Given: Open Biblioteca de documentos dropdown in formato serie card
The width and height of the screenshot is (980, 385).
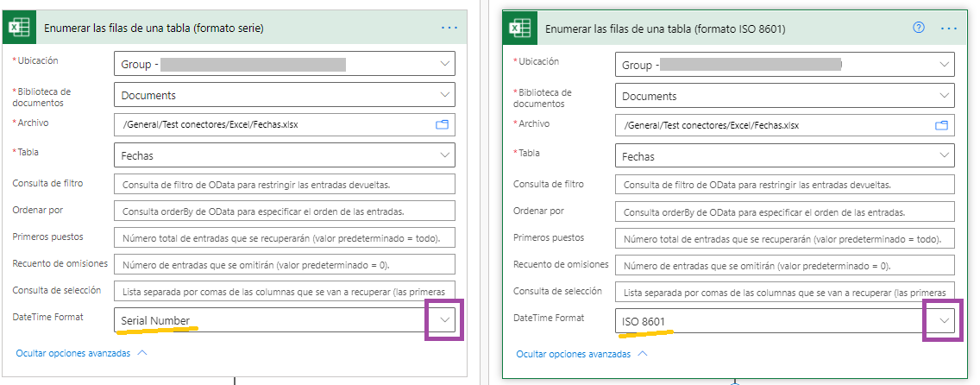Looking at the screenshot, I should click(444, 95).
